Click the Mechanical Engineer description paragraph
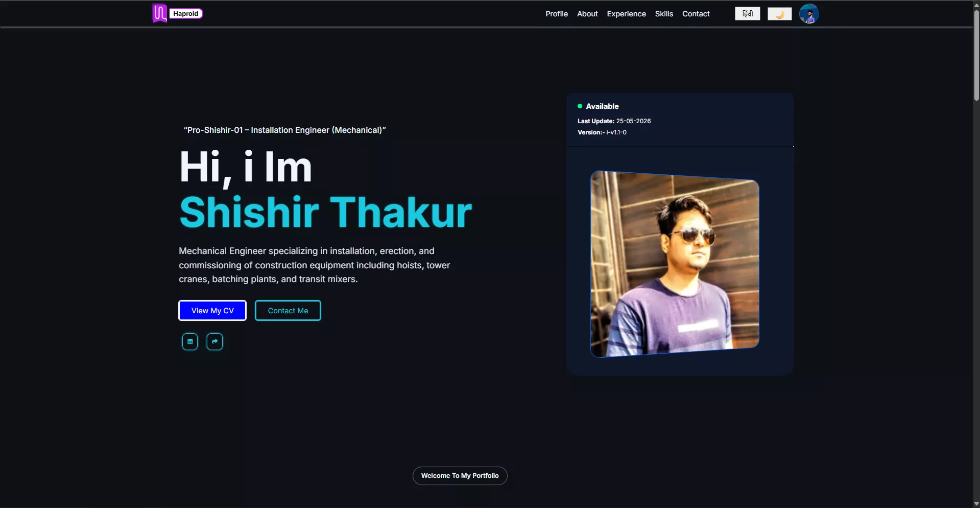Viewport: 980px width, 508px height. point(315,265)
